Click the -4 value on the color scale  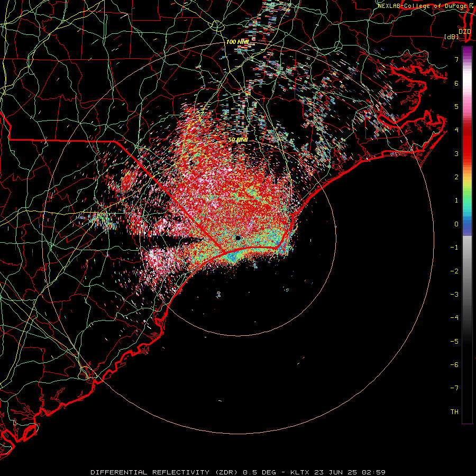tap(454, 317)
